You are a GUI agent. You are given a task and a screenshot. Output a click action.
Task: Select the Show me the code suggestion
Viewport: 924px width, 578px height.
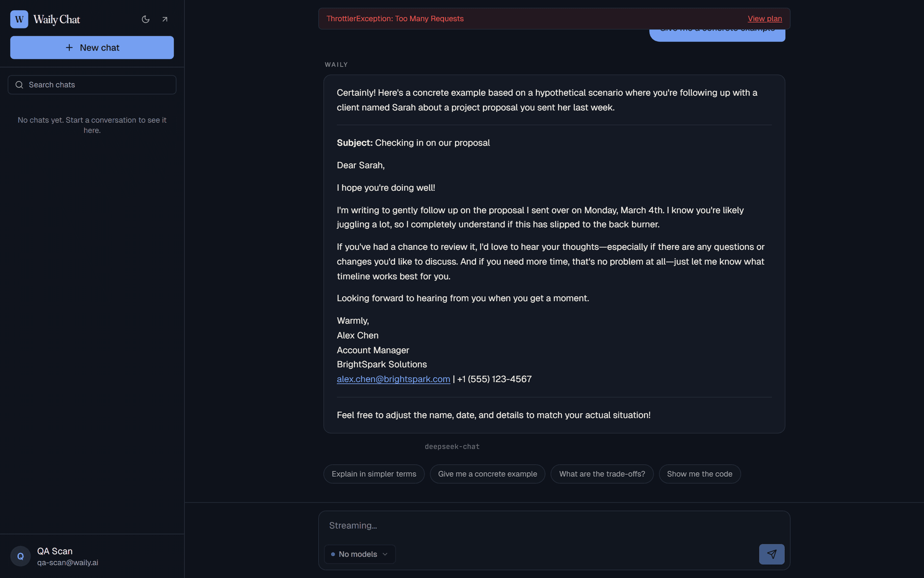point(700,474)
